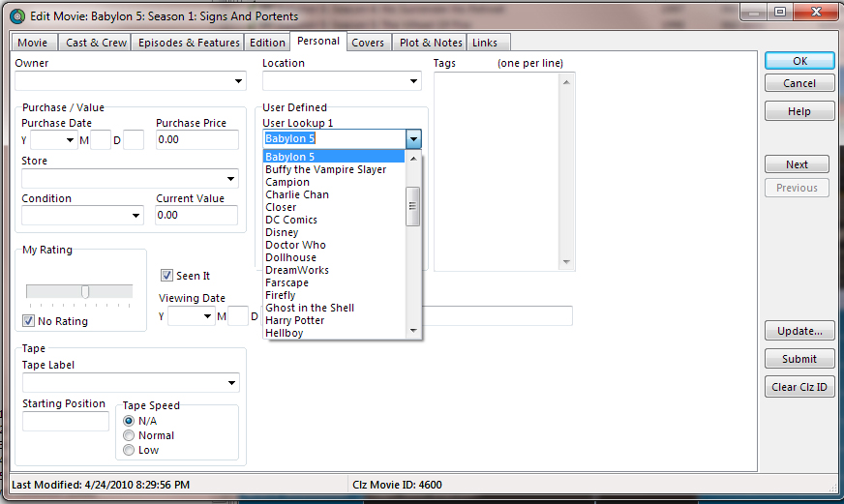The image size is (844, 504).
Task: Click the My Rating slider handle
Action: (85, 291)
